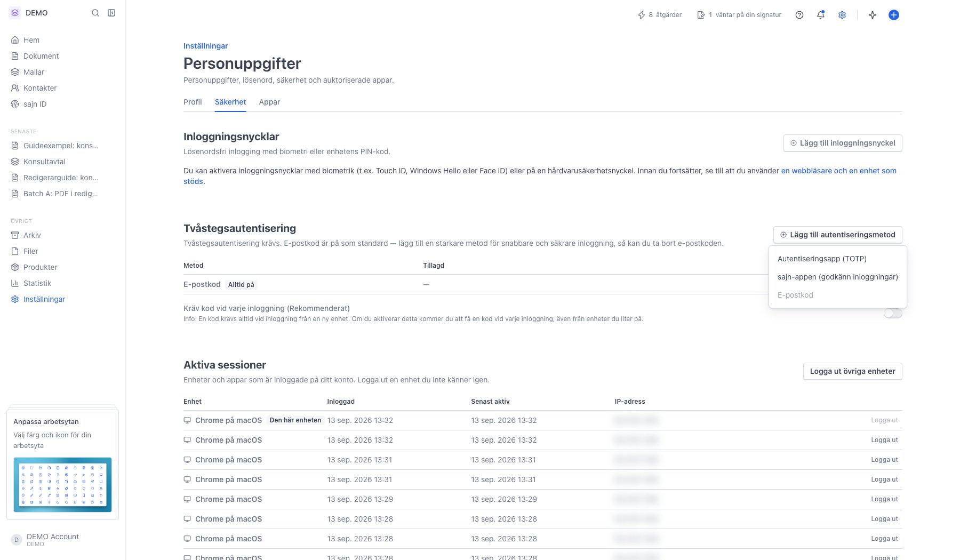Screen dimensions: 960x560
Task: Click the Den här enheten badge
Action: pos(295,420)
